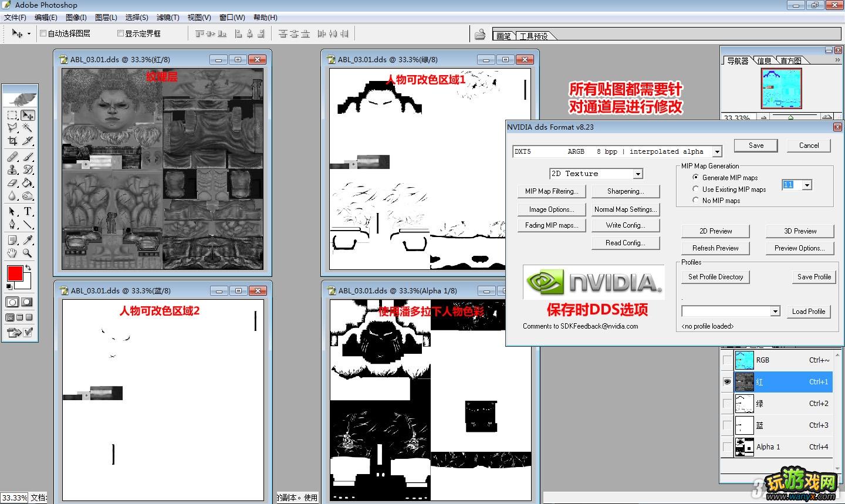Select the Notes tool

12,240
